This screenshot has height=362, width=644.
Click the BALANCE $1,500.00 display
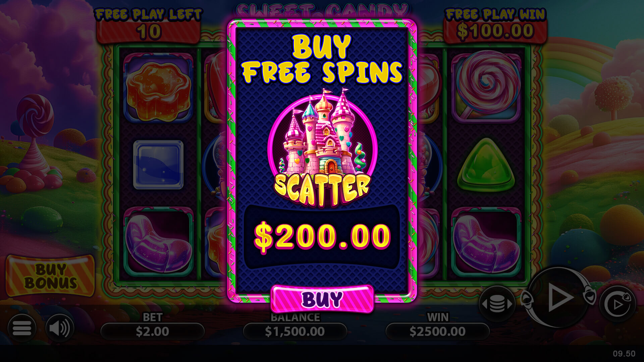point(295,331)
